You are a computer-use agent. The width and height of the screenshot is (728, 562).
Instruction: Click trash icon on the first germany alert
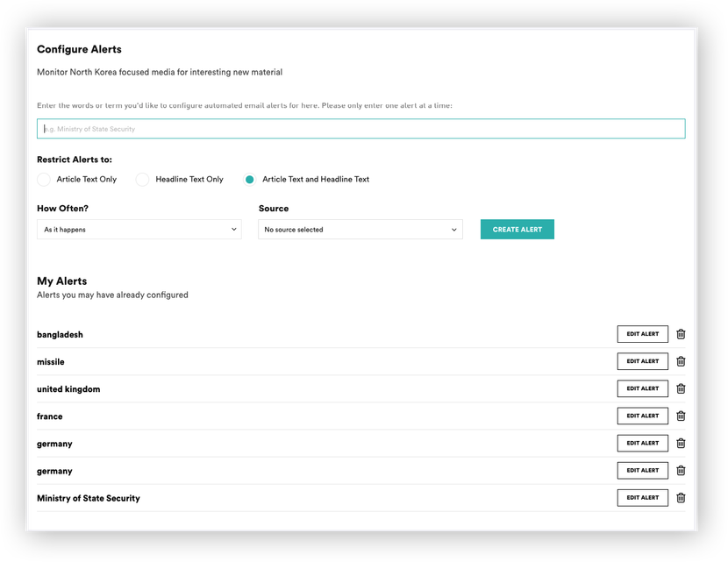pos(681,443)
